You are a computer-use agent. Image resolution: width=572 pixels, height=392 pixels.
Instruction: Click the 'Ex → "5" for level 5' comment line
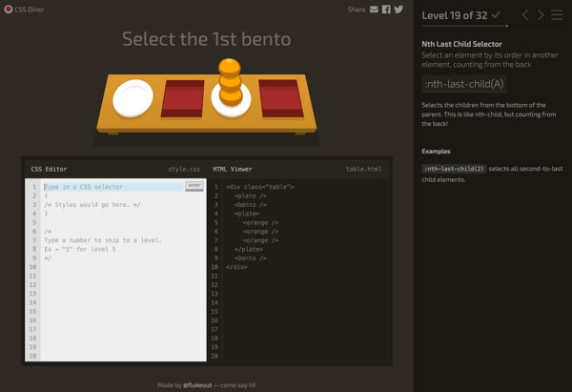click(x=80, y=249)
